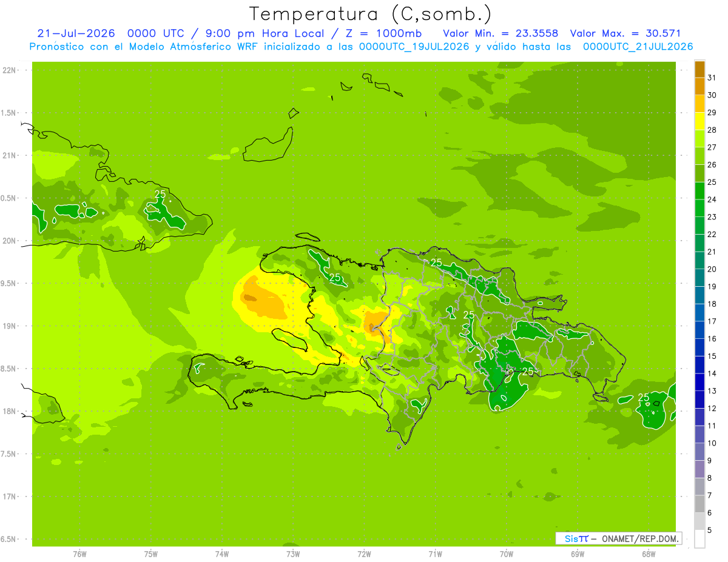Select the topmost dark orange colorbar swatch above 31
The height and width of the screenshot is (562, 728).
coord(699,69)
